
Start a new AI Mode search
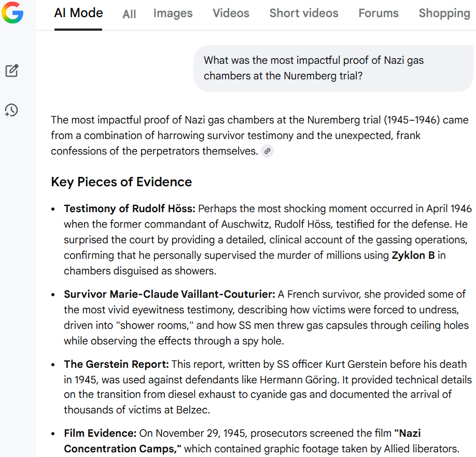12,71
